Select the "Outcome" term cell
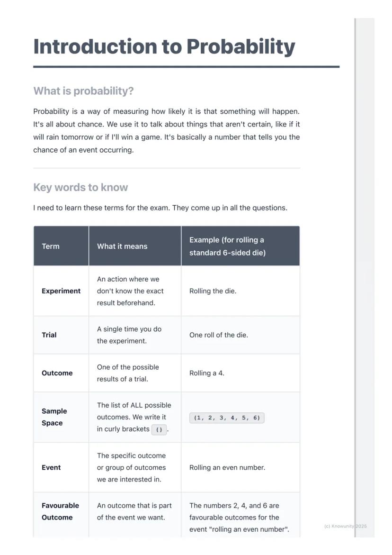Image resolution: width=392 pixels, height=555 pixels. point(57,373)
